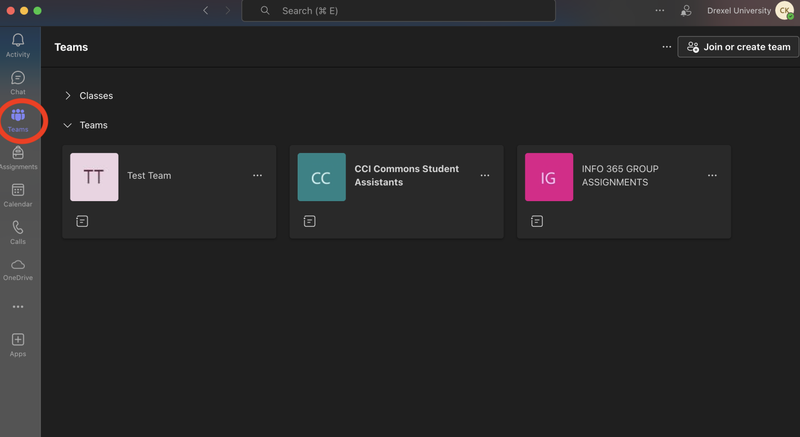Screen dimensions: 800x437
Task: Open the Calendar sidebar icon
Action: [18, 191]
